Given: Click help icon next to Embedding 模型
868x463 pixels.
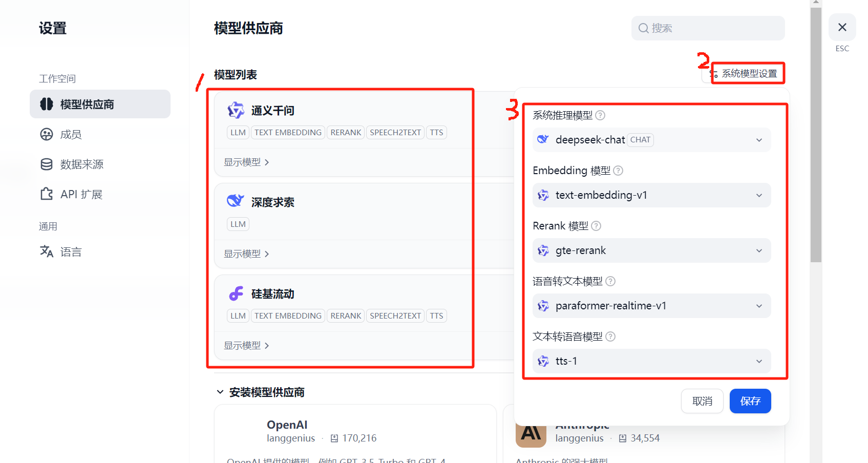Looking at the screenshot, I should [x=618, y=171].
